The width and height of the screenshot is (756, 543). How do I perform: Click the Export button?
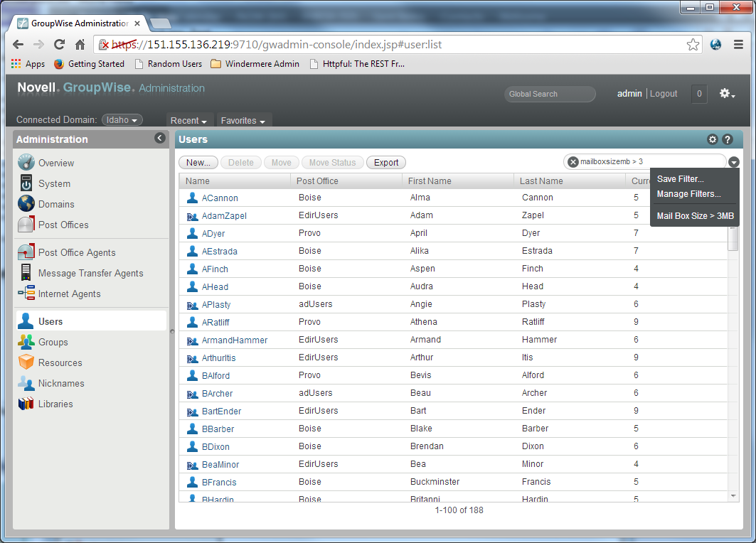[x=386, y=163]
